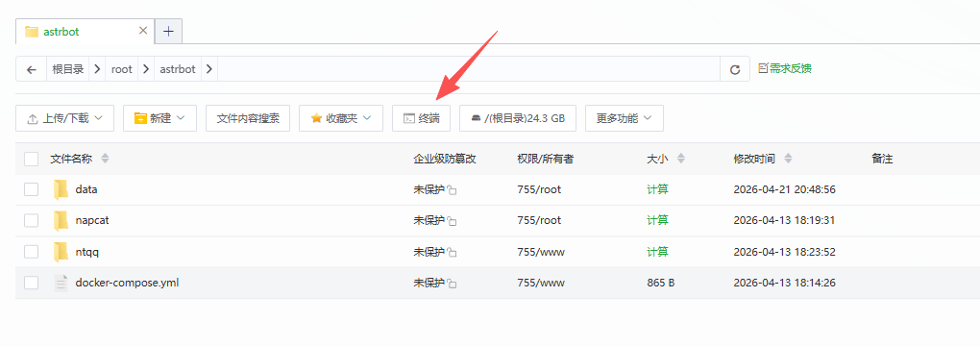980x347 pixels.
Task: Click docker-compose.yml file icon
Action: [x=61, y=283]
